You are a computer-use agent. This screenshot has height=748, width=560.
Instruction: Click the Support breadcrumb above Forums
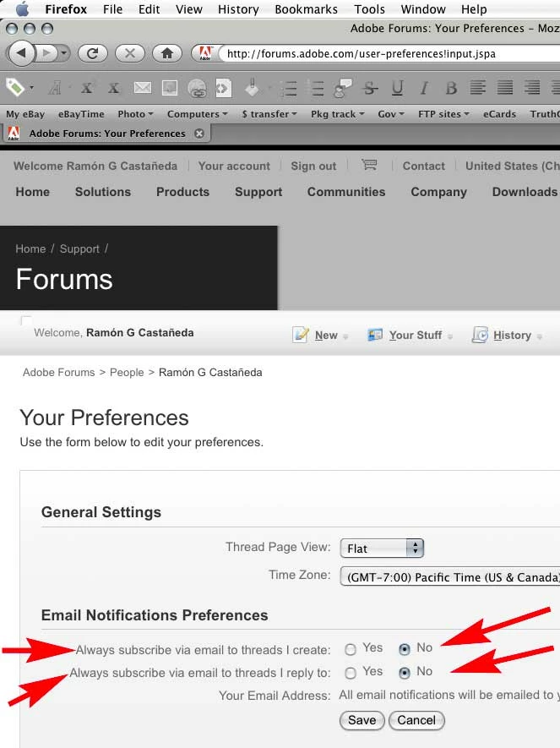pyautogui.click(x=79, y=248)
